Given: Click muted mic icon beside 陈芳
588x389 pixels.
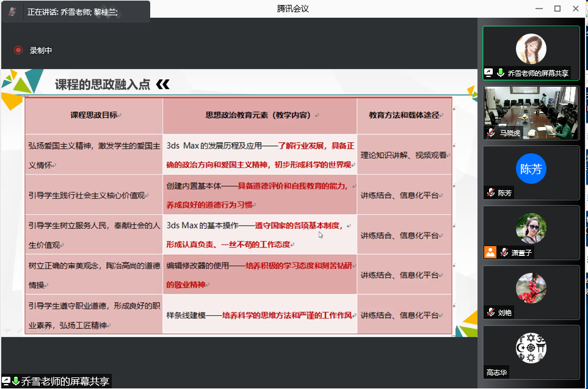Looking at the screenshot, I should click(491, 193).
